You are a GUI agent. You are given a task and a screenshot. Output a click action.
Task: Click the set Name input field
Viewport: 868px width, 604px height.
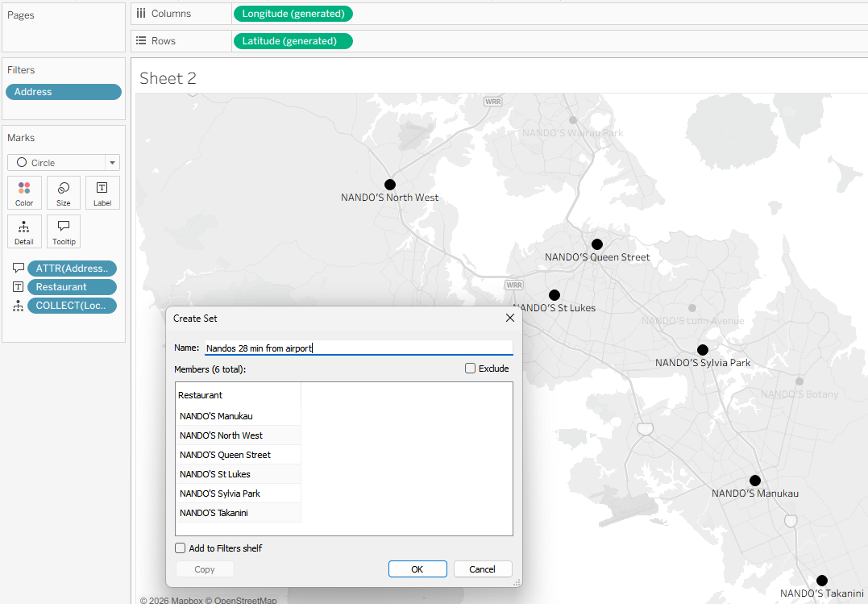[359, 348]
